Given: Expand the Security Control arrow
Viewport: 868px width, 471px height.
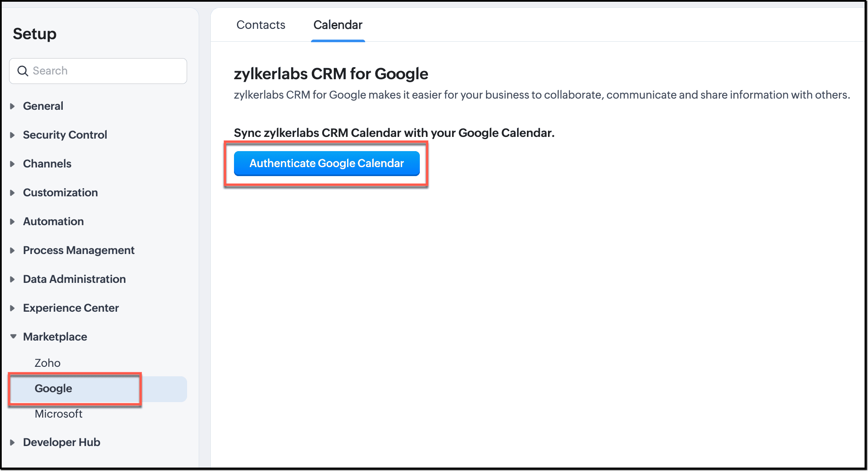Looking at the screenshot, I should click(12, 135).
